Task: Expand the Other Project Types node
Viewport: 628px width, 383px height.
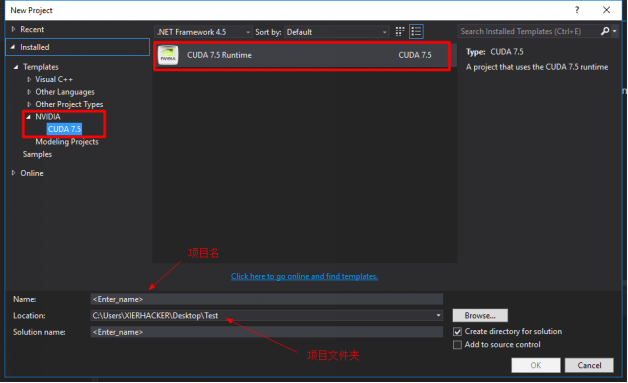Action: coord(29,104)
